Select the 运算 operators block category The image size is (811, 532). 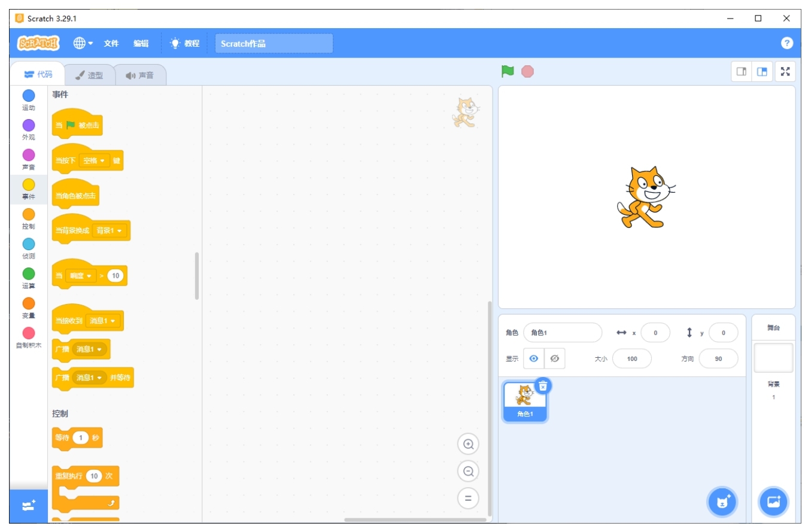click(29, 278)
